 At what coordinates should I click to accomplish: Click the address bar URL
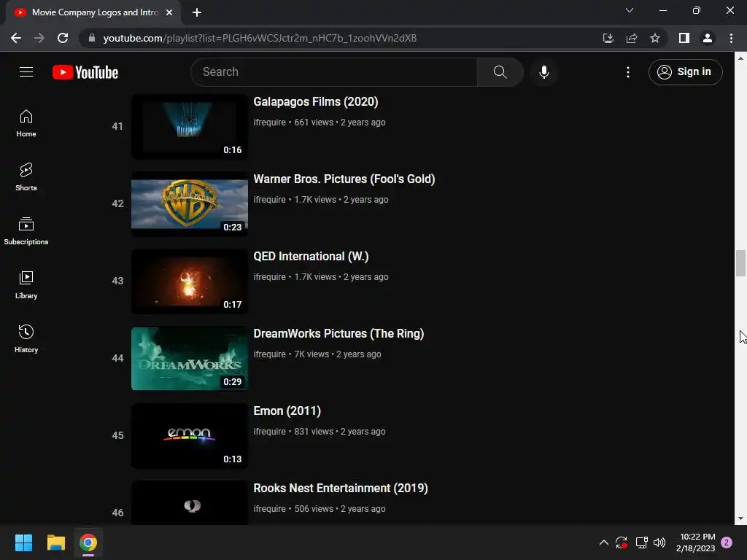click(260, 38)
